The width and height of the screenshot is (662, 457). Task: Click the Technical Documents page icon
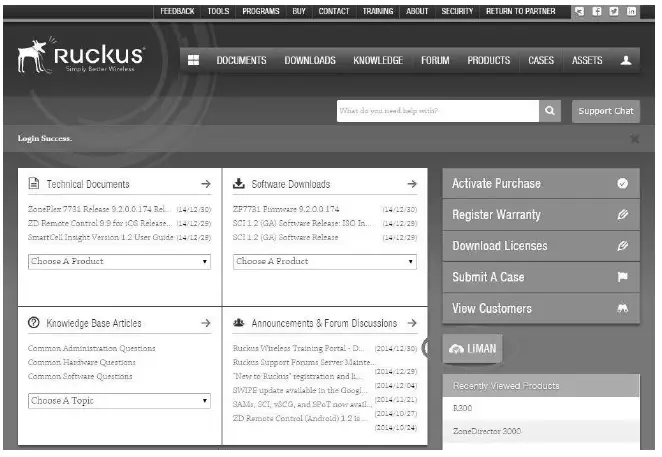(33, 183)
